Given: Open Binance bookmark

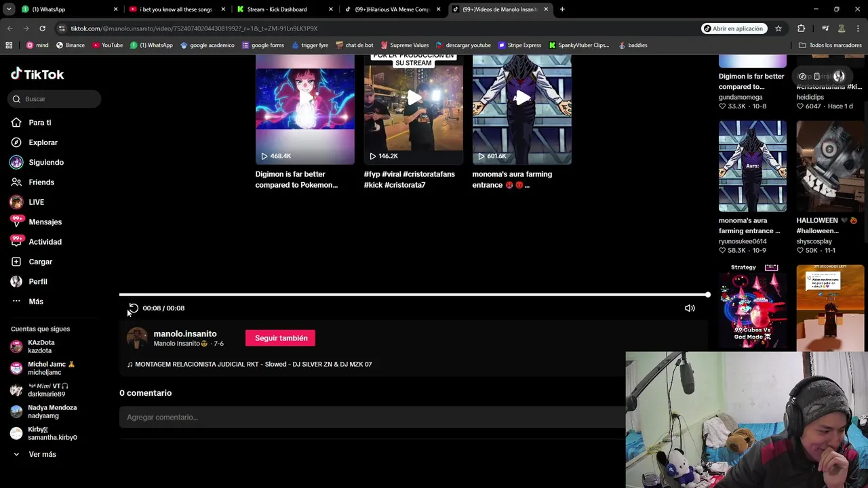Looking at the screenshot, I should [x=70, y=45].
